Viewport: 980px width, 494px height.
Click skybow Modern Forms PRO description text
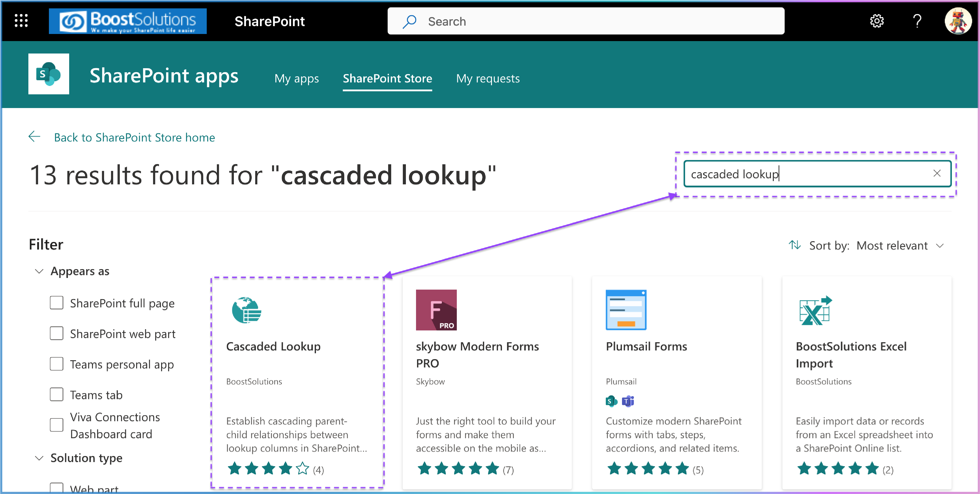pos(485,435)
